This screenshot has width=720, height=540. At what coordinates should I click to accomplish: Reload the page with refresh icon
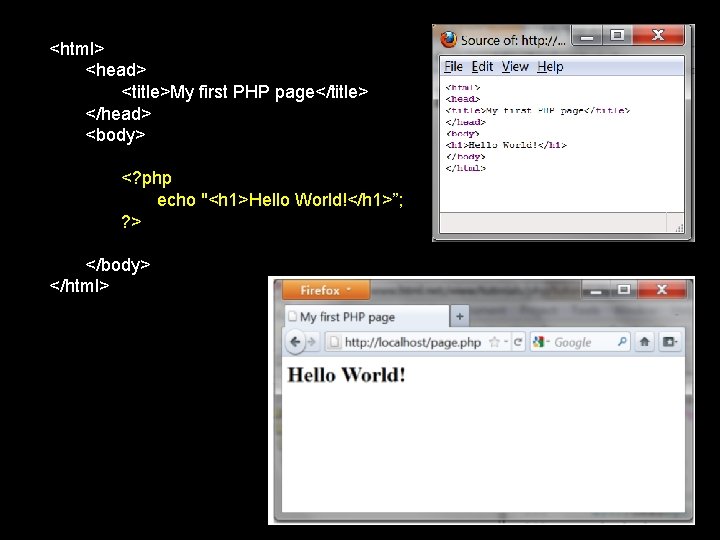click(x=518, y=342)
